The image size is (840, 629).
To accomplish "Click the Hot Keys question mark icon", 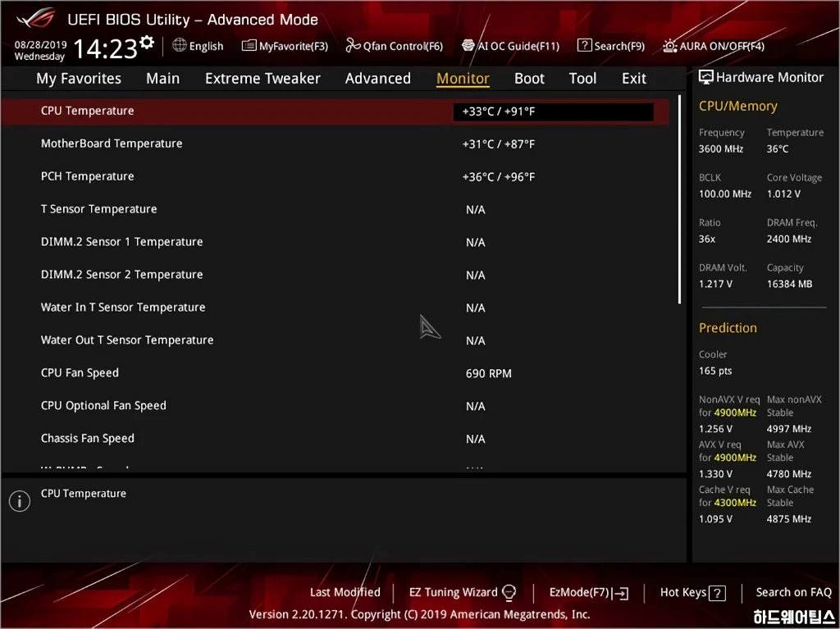I will click(717, 593).
